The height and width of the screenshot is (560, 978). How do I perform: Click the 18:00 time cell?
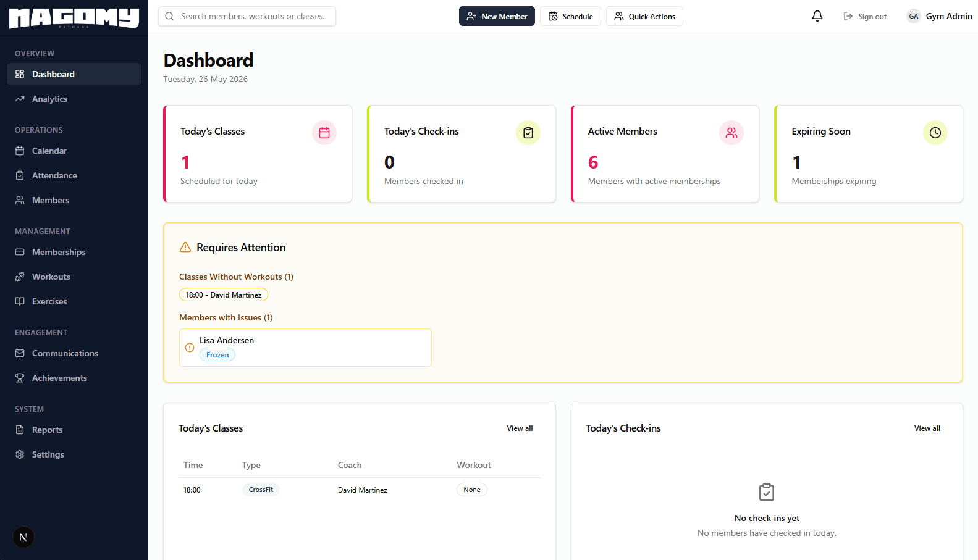[192, 490]
